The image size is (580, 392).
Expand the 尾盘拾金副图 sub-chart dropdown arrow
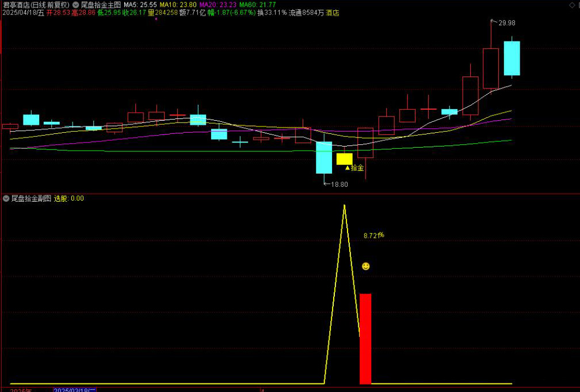(x=6, y=198)
